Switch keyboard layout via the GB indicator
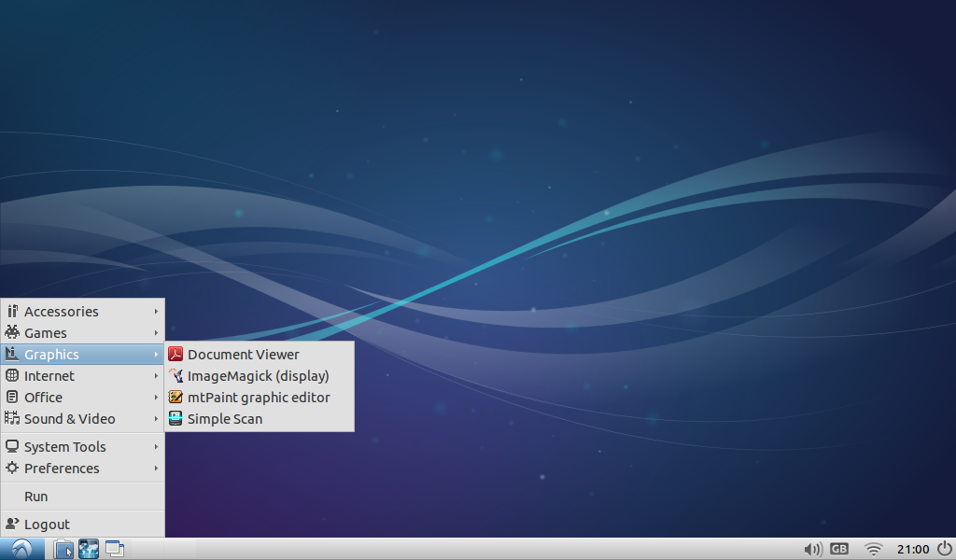 [839, 550]
